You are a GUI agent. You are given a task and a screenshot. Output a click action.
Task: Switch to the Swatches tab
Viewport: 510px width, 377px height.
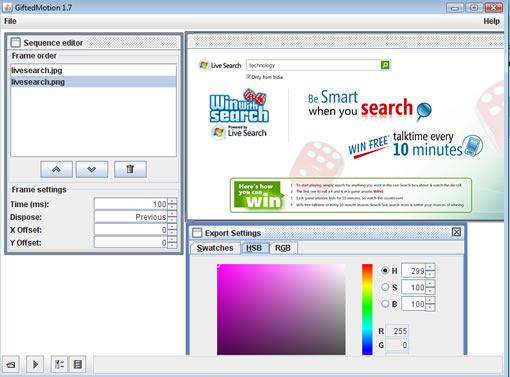click(215, 248)
